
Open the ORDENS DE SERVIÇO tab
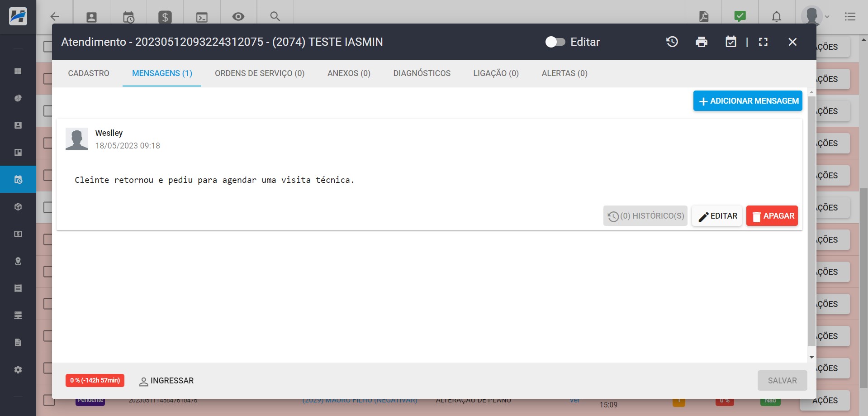click(x=260, y=73)
